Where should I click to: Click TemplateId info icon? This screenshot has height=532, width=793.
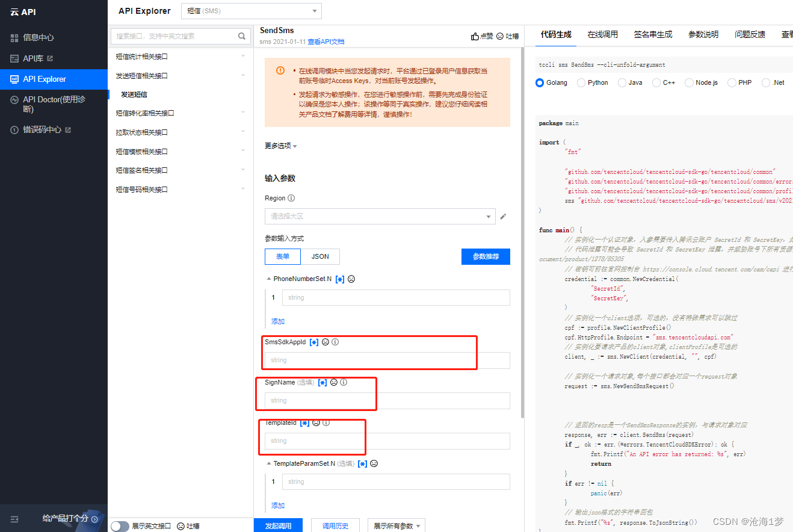(x=326, y=422)
